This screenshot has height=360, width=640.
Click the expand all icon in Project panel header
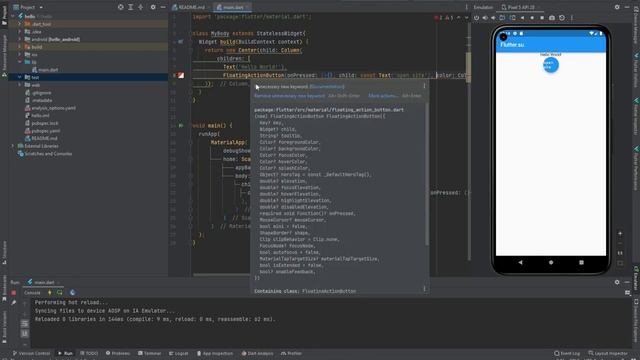point(131,7)
